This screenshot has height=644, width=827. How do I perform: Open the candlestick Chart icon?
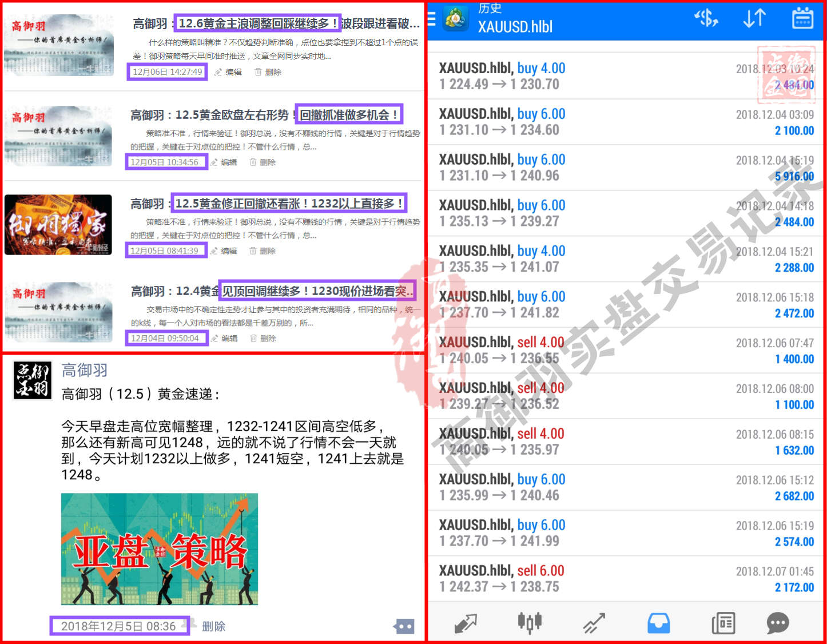pos(530,623)
